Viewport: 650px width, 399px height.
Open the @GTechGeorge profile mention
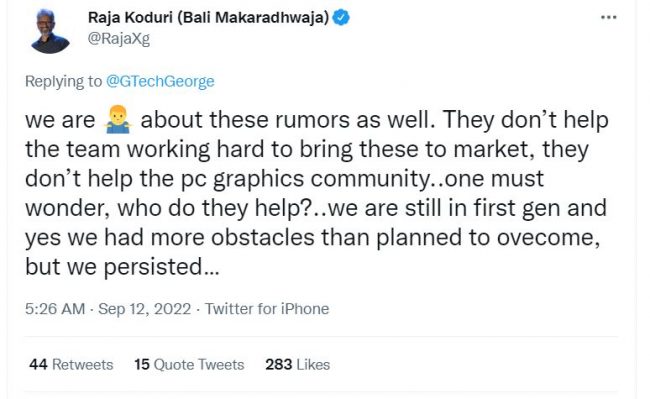[x=160, y=81]
